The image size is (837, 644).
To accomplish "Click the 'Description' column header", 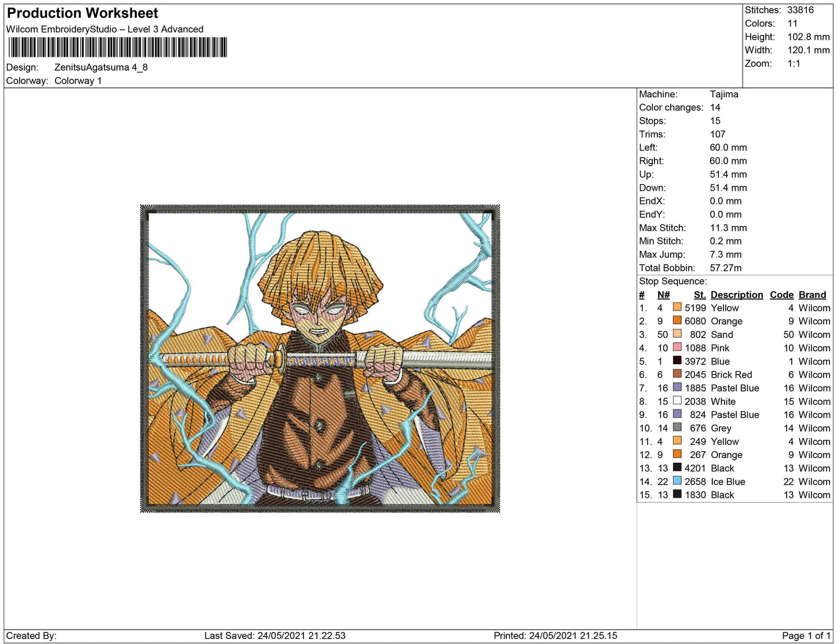I will click(737, 295).
